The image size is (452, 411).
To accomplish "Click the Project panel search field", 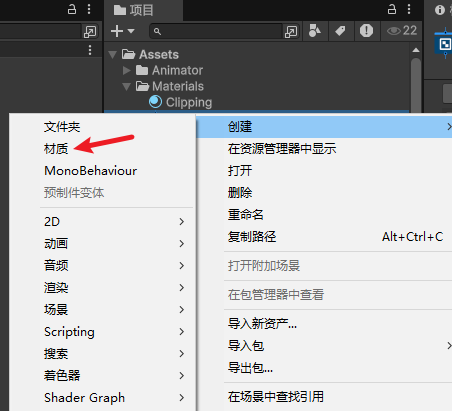I will tap(217, 31).
